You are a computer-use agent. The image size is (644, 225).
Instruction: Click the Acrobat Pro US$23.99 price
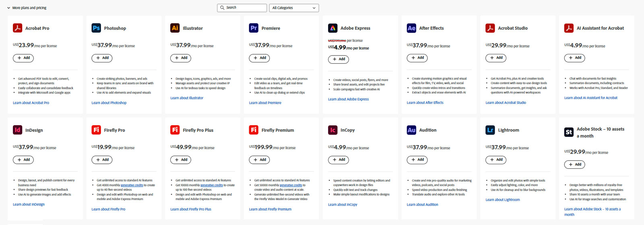[23, 45]
